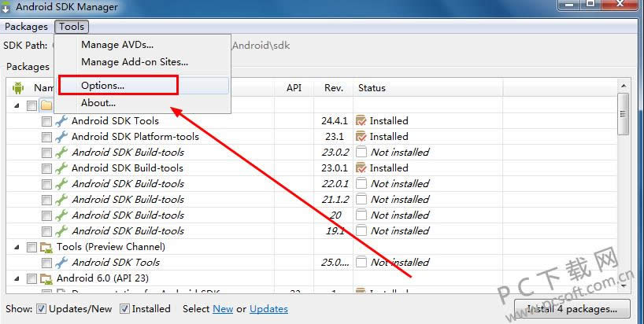Screen dimensions: 644x324
Task: Click the New selection link
Action: pos(223,309)
